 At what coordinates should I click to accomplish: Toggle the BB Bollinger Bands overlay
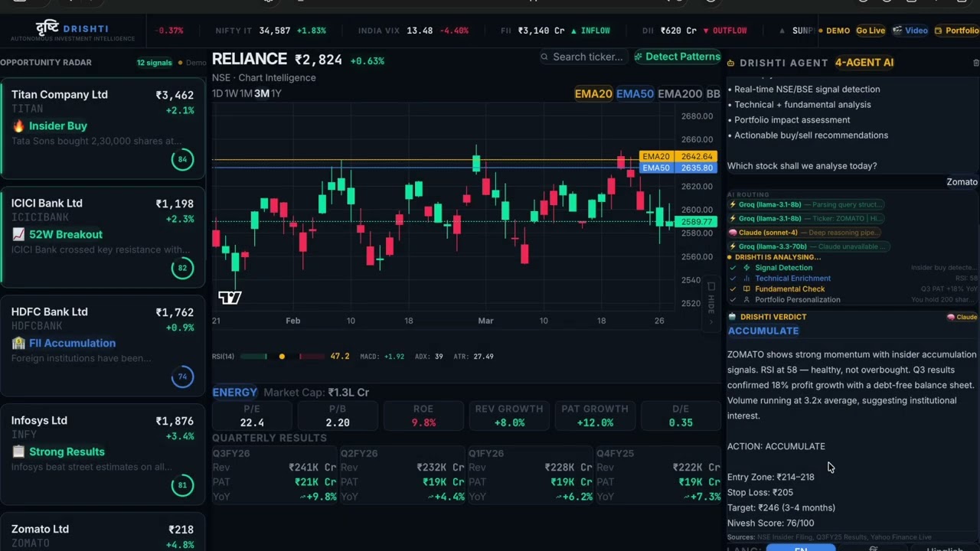(713, 94)
